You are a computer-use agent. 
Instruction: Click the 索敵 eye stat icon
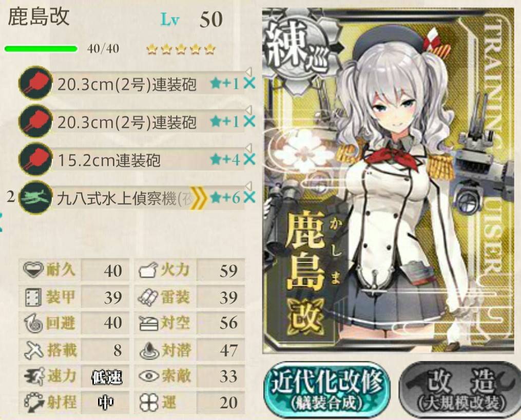[149, 376]
